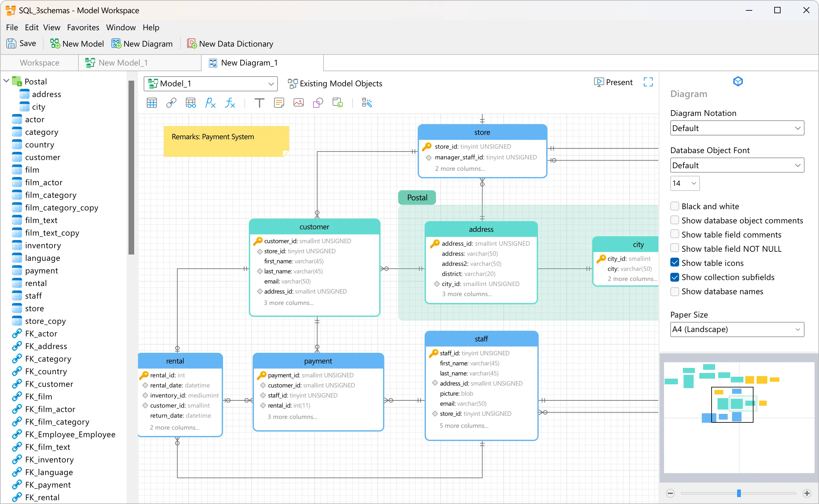Click '5 more columns...' in staff table
Image resolution: width=819 pixels, height=504 pixels.
pos(464,426)
